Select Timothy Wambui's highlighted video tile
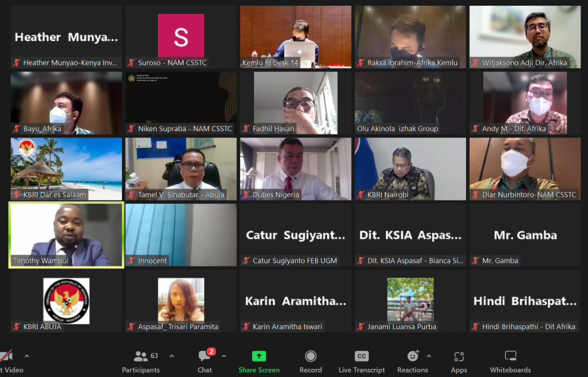The image size is (588, 377). (x=66, y=234)
